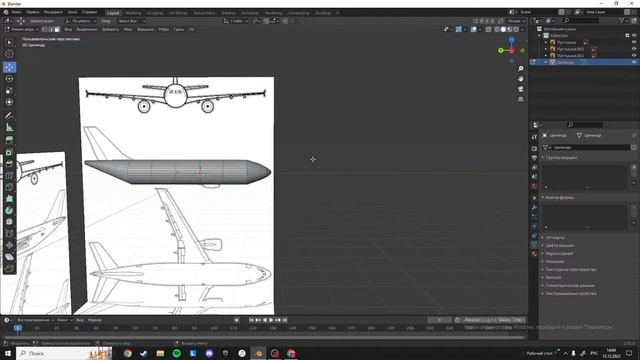Open the Options dropdown in viewport header
Viewport: 640px width, 360px height.
(516, 21)
